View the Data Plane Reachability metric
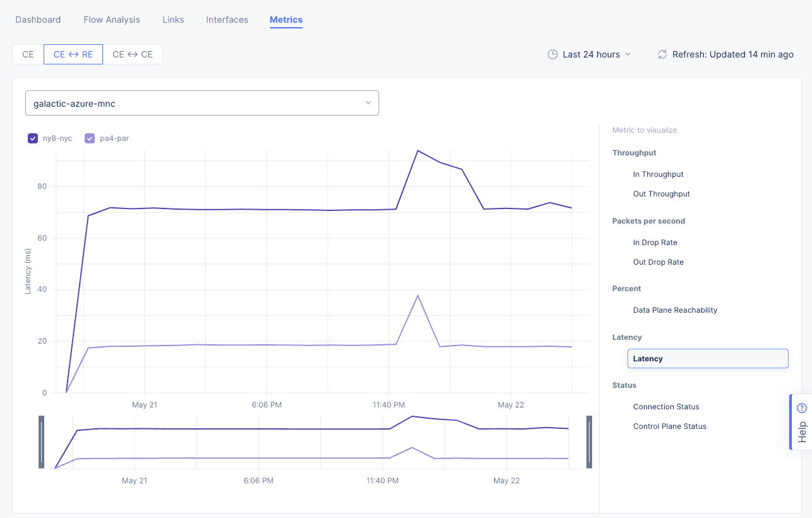 [x=675, y=310]
